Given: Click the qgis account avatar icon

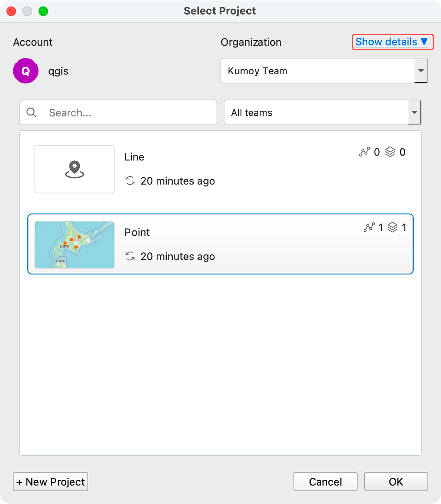Looking at the screenshot, I should tap(26, 71).
